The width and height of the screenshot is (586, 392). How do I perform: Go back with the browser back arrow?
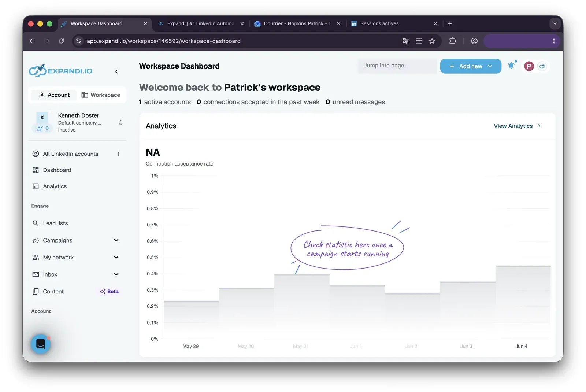pos(32,41)
